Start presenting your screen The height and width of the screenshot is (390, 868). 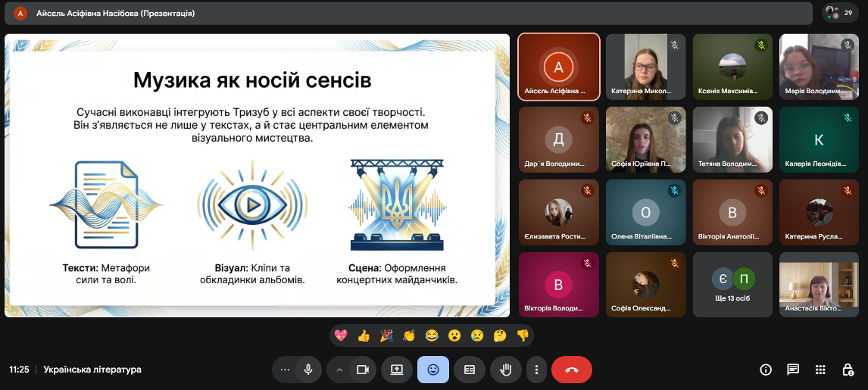pyautogui.click(x=397, y=370)
